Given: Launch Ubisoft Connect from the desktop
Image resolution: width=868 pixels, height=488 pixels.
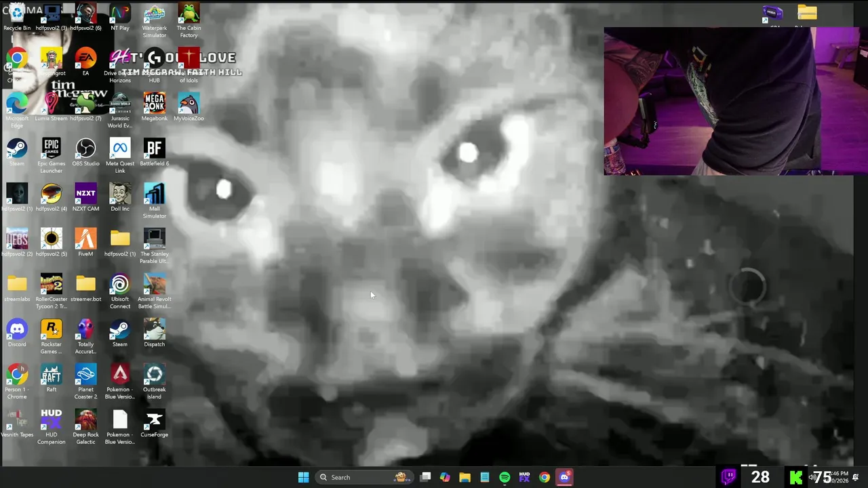Looking at the screenshot, I should point(120,292).
